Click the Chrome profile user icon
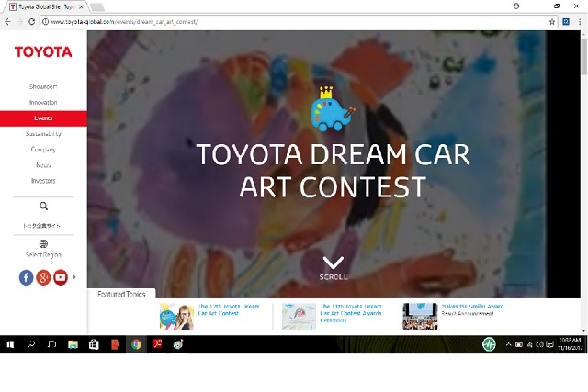This screenshot has height=392, width=588. pos(516,6)
